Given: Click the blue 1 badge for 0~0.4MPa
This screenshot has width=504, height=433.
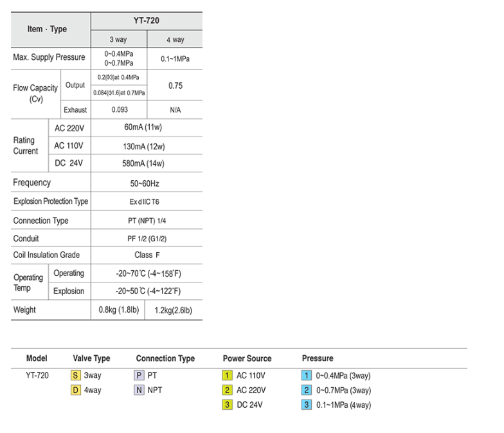Looking at the screenshot, I should click(x=307, y=376).
